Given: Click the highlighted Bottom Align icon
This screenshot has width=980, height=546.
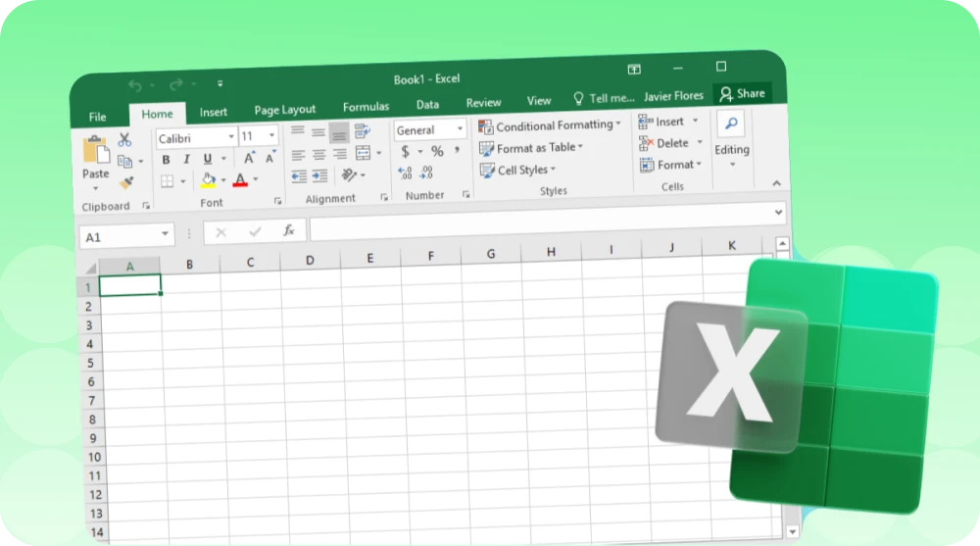Looking at the screenshot, I should [x=339, y=132].
